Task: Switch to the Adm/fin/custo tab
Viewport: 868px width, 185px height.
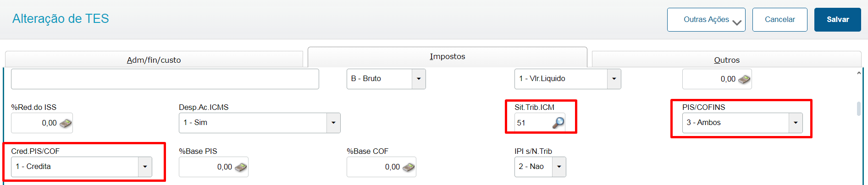Action: pyautogui.click(x=154, y=60)
